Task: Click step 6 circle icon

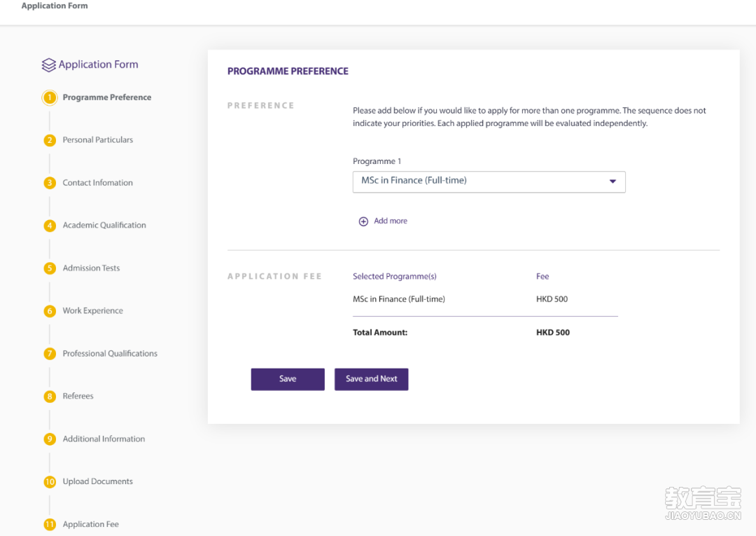Action: coord(49,311)
